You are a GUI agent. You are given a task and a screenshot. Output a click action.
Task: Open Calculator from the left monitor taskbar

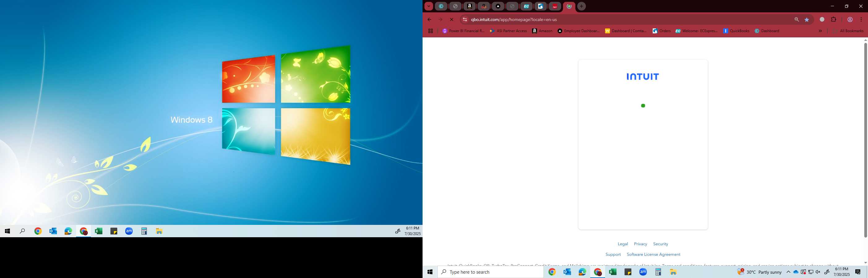coord(144,231)
